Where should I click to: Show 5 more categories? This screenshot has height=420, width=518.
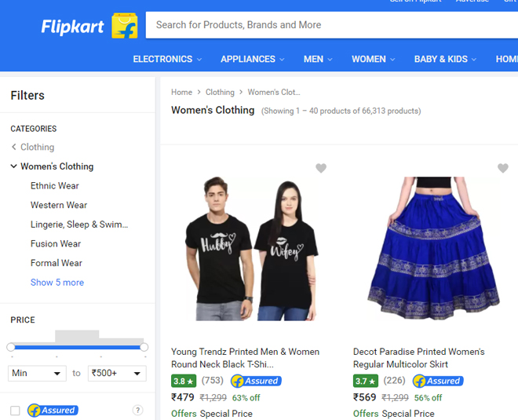click(x=57, y=283)
